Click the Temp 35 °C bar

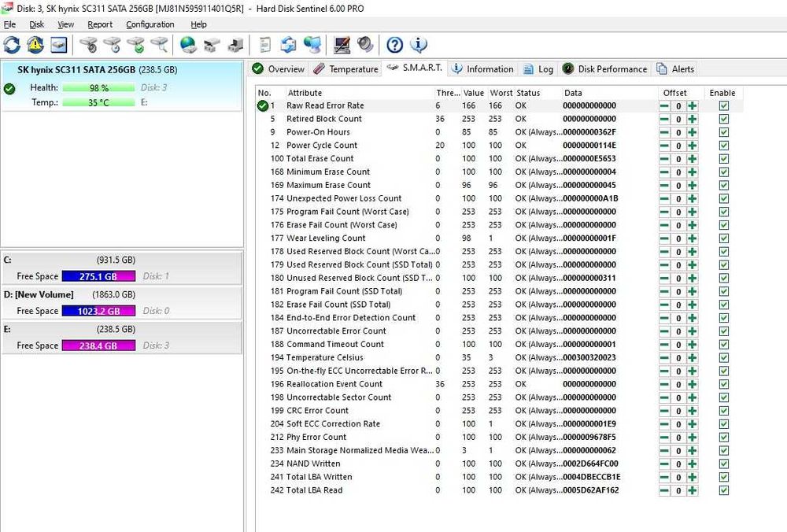coord(99,102)
